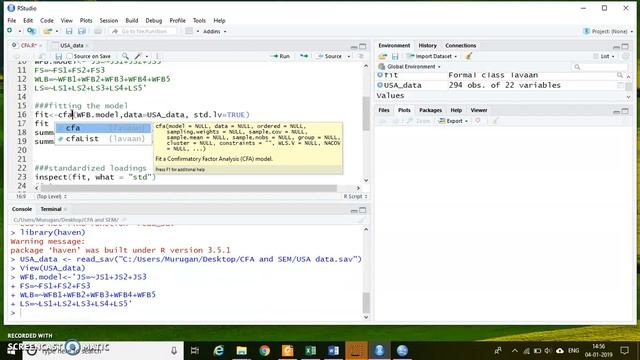This screenshot has width=640, height=360.
Task: Select cfaList autocomplete suggestion
Action: pos(104,139)
